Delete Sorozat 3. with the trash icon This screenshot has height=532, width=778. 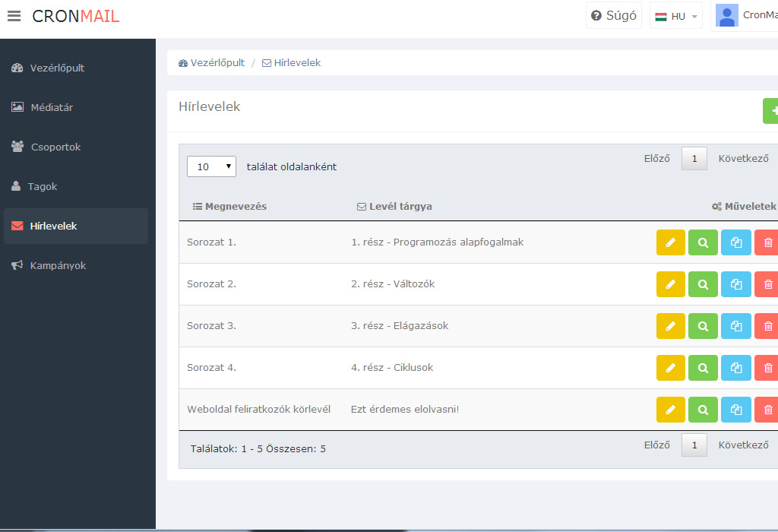click(767, 326)
